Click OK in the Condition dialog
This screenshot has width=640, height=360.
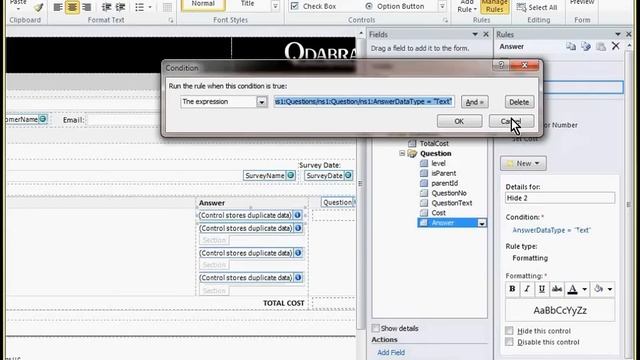(x=459, y=121)
